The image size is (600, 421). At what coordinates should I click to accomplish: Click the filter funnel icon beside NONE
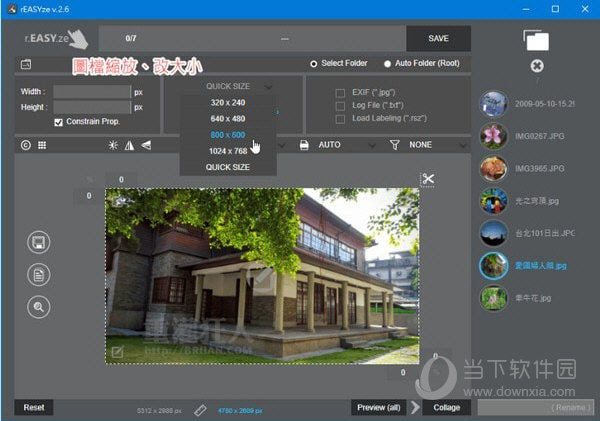point(395,145)
